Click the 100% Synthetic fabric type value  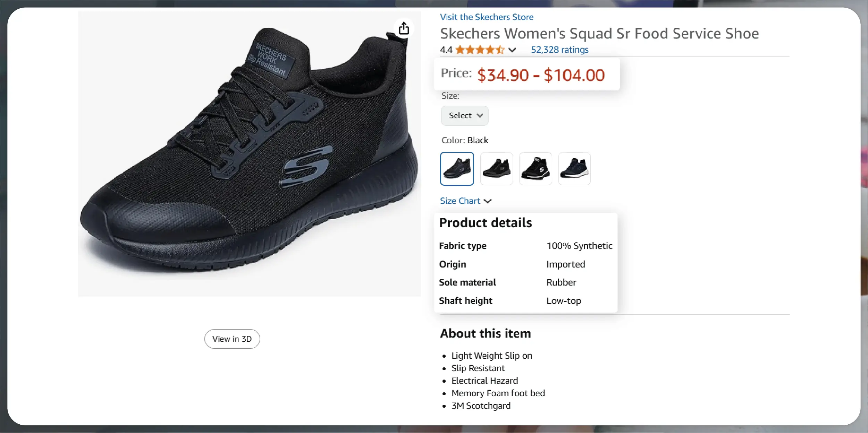579,246
